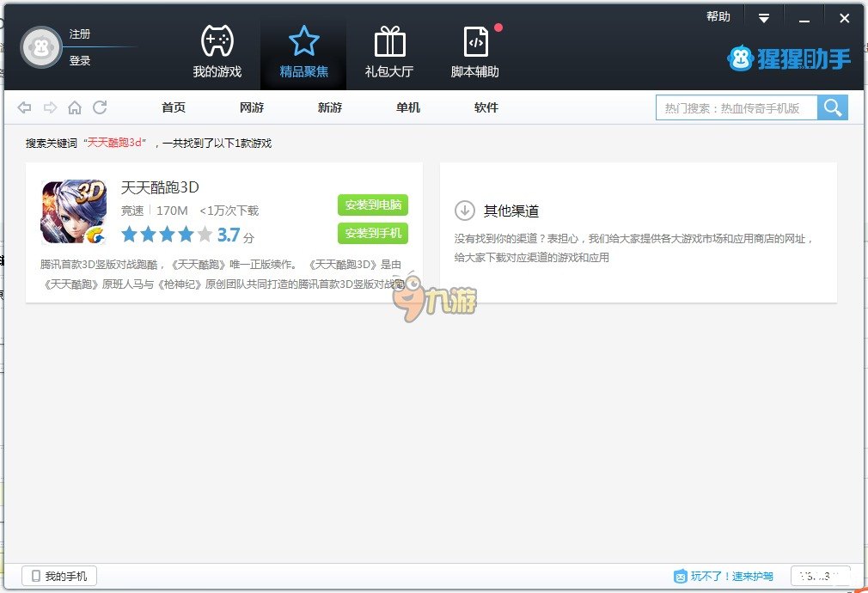Screen dimensions: 868x593
Task: Click the monkey avatar profile icon
Action: [x=41, y=47]
